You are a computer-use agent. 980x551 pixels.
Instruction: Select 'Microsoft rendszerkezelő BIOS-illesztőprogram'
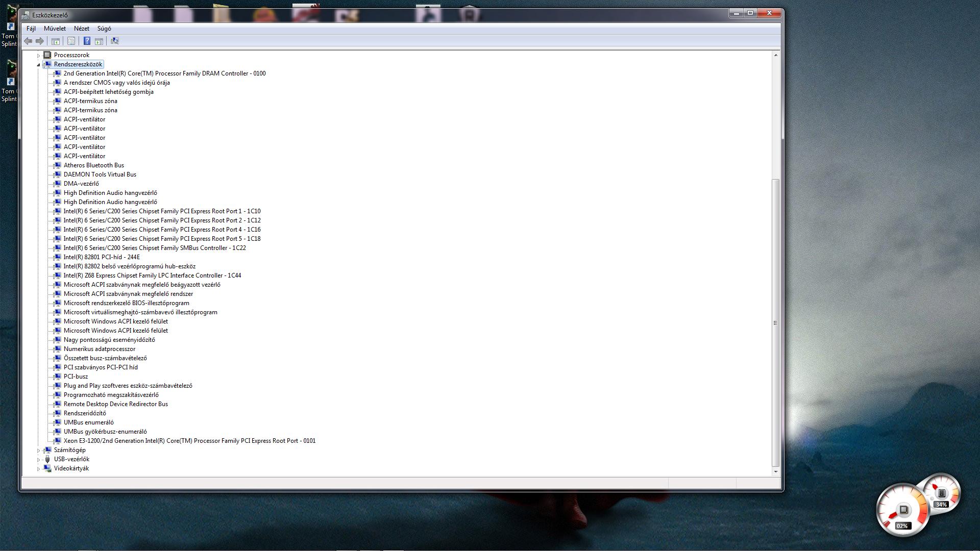pyautogui.click(x=127, y=303)
